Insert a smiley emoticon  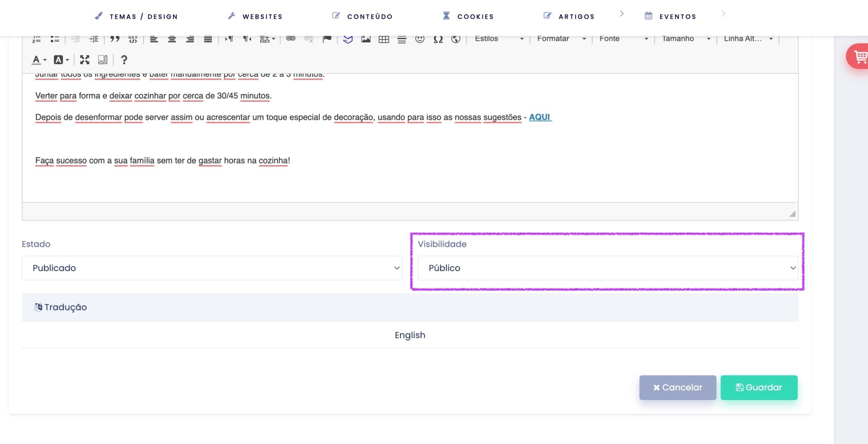pos(420,39)
